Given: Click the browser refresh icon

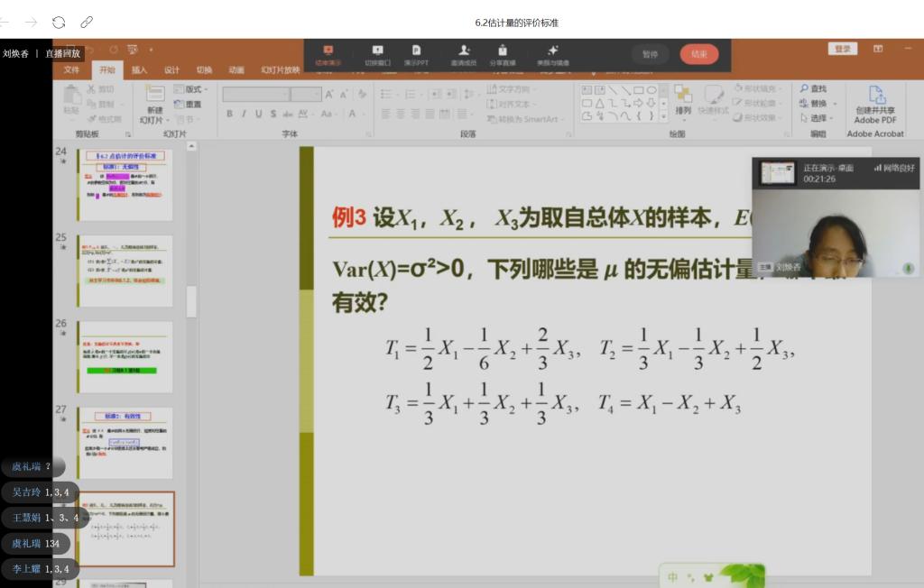Looking at the screenshot, I should [x=59, y=22].
